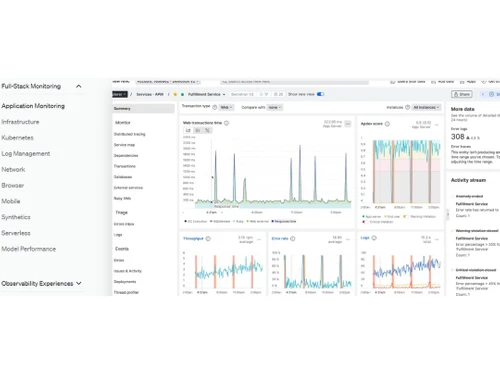The image size is (500, 375).
Task: Select second chart-type icon in Web transactions
Action: pyautogui.click(x=198, y=130)
